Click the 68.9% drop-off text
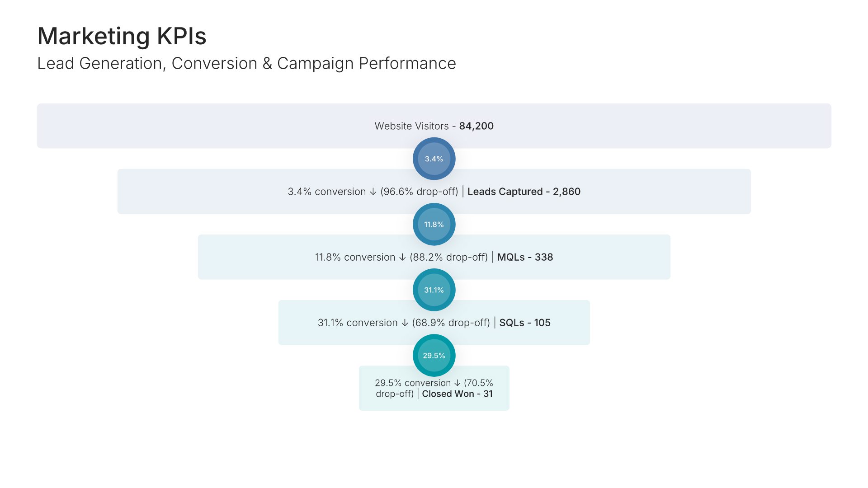Viewport: 868px width, 488px height. pos(451,323)
